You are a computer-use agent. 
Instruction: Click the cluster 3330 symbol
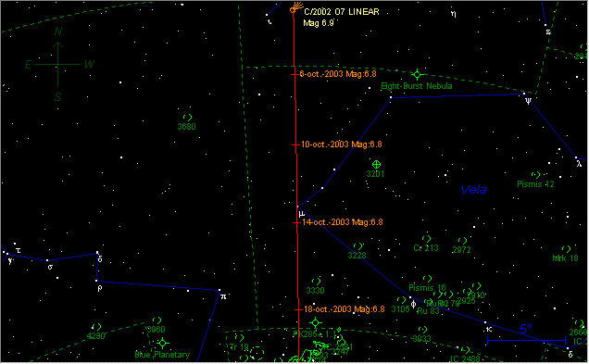point(317,282)
